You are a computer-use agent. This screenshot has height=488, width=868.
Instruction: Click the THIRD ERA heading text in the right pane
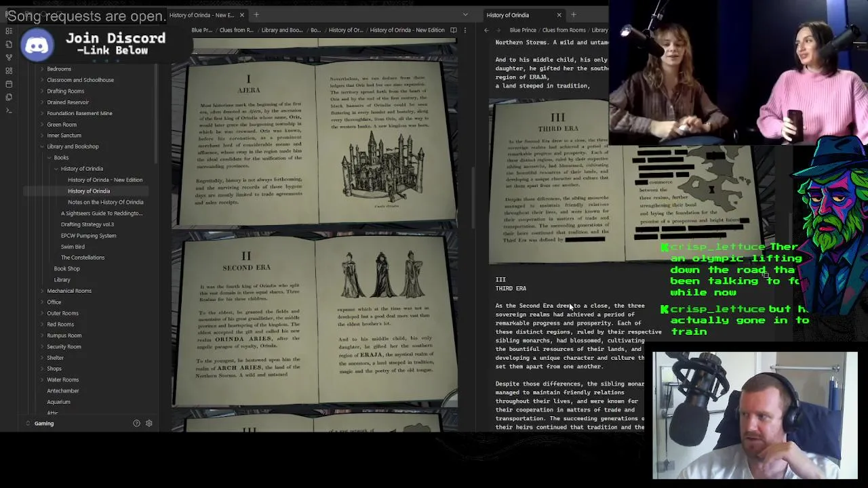[511, 289]
